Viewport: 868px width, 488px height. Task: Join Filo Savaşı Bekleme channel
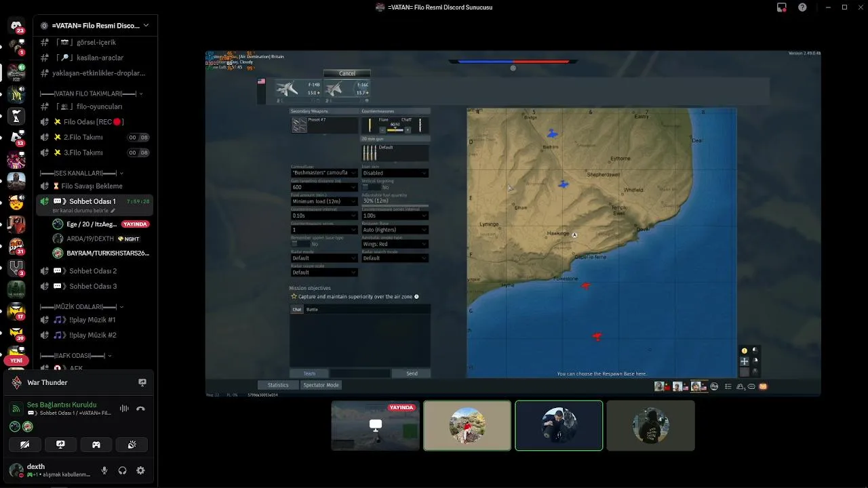[x=95, y=186]
